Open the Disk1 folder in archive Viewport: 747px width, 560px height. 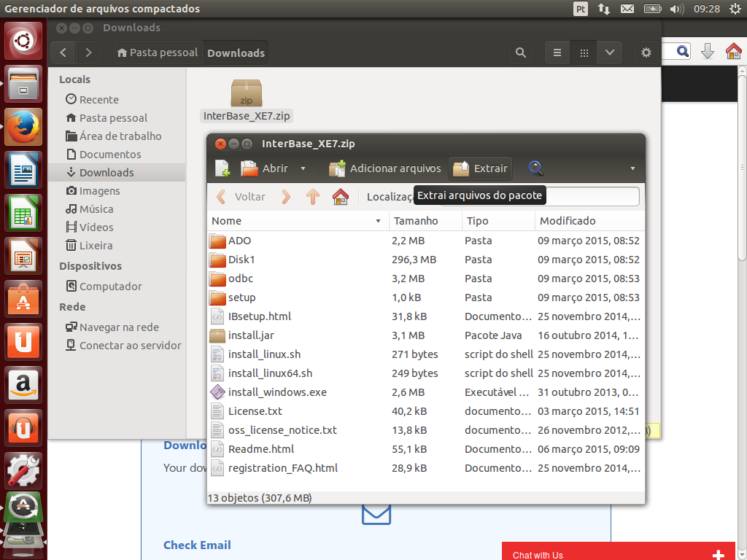click(241, 260)
